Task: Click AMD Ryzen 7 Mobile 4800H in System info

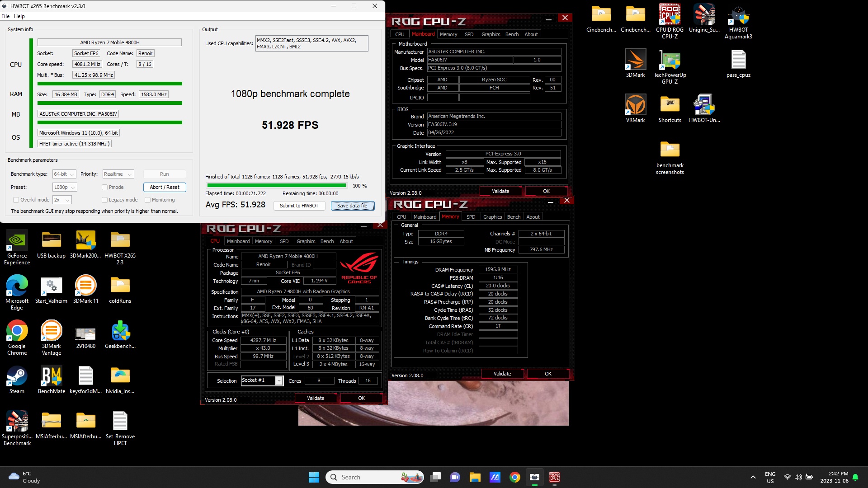Action: coord(109,42)
